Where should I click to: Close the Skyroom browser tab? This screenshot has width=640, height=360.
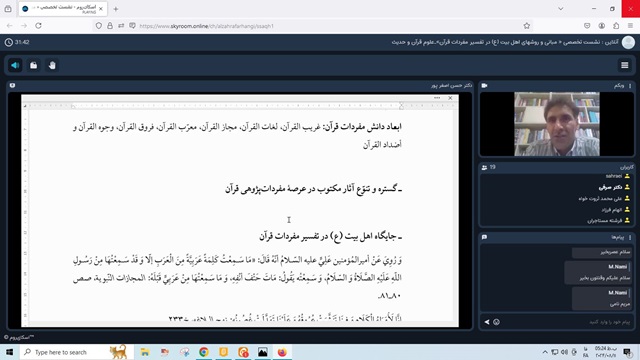coord(101,9)
